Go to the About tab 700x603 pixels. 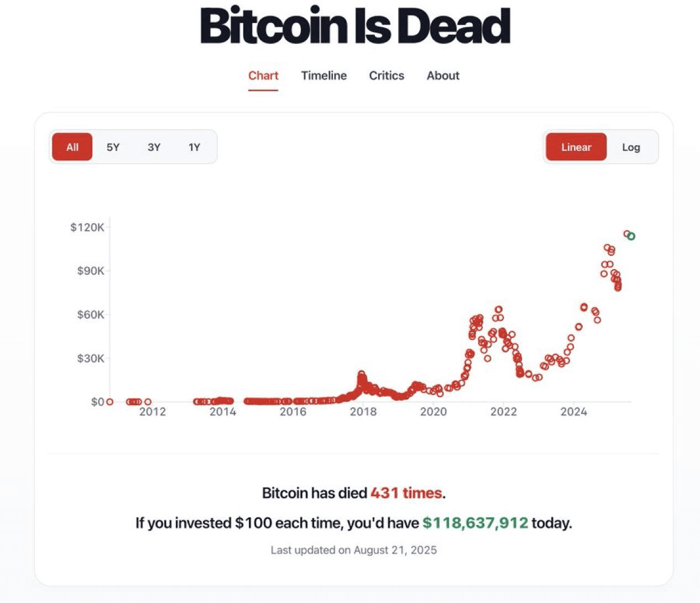[x=443, y=76]
